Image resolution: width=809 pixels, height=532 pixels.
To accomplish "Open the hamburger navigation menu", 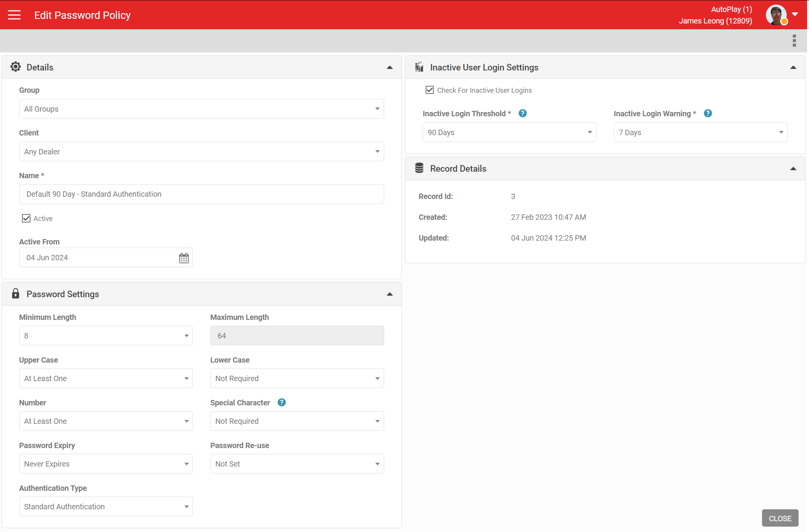I will click(x=14, y=15).
